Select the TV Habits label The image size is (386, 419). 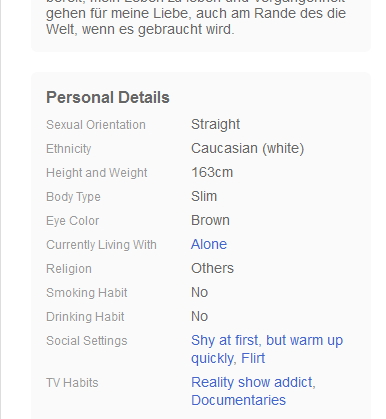tap(72, 383)
